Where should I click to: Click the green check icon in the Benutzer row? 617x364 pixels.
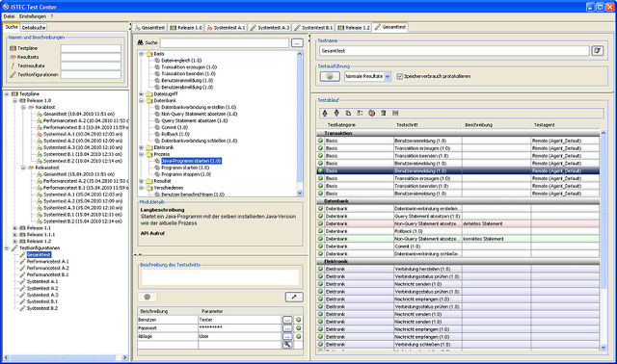[x=299, y=320]
